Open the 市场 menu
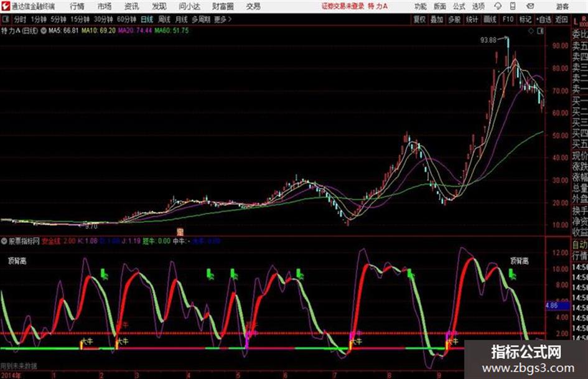 pyautogui.click(x=105, y=6)
